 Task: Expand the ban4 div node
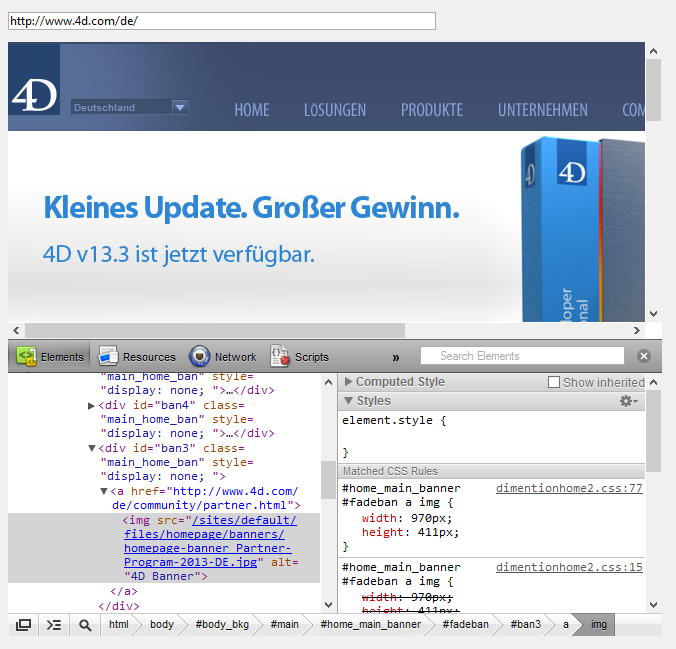[x=92, y=405]
